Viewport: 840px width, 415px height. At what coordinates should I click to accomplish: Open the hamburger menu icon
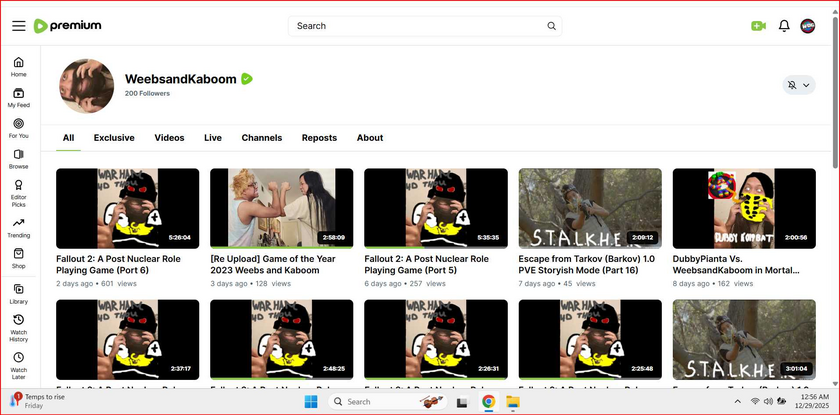(19, 26)
